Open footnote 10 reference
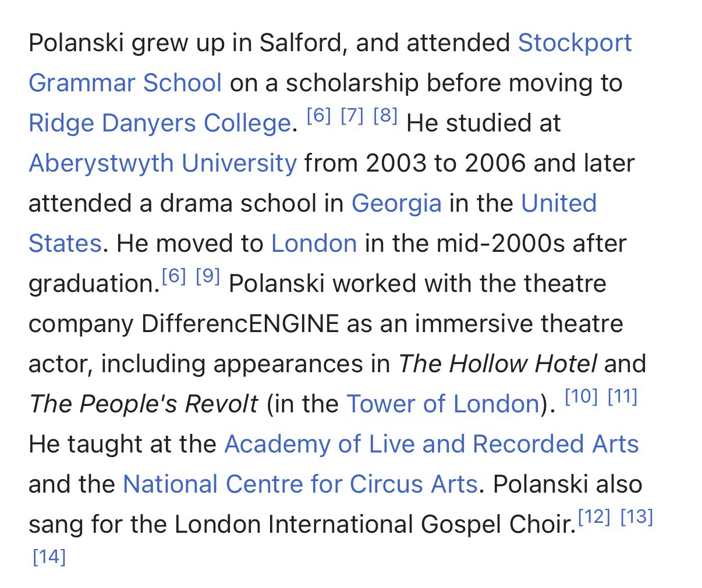702x588 pixels. [581, 397]
